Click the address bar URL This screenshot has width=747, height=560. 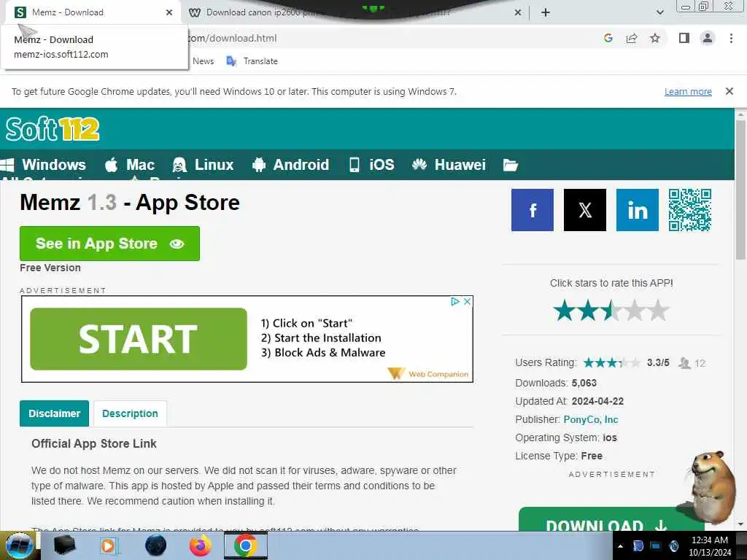click(231, 38)
